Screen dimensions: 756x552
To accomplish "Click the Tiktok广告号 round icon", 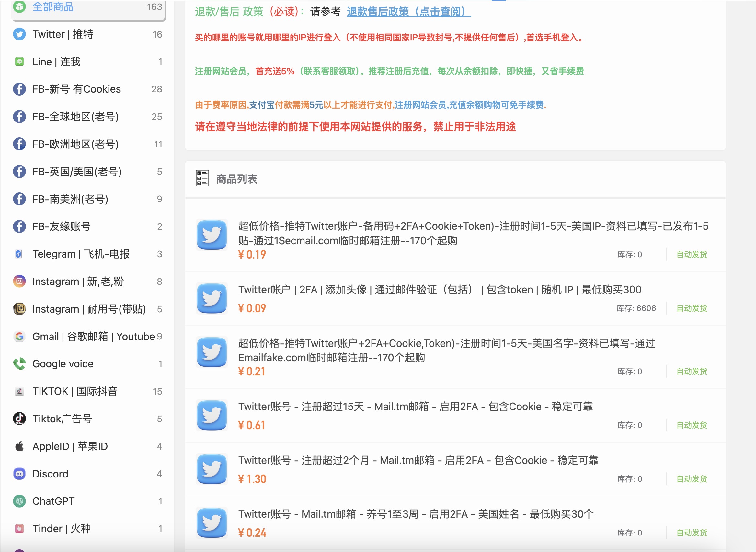I will point(19,419).
